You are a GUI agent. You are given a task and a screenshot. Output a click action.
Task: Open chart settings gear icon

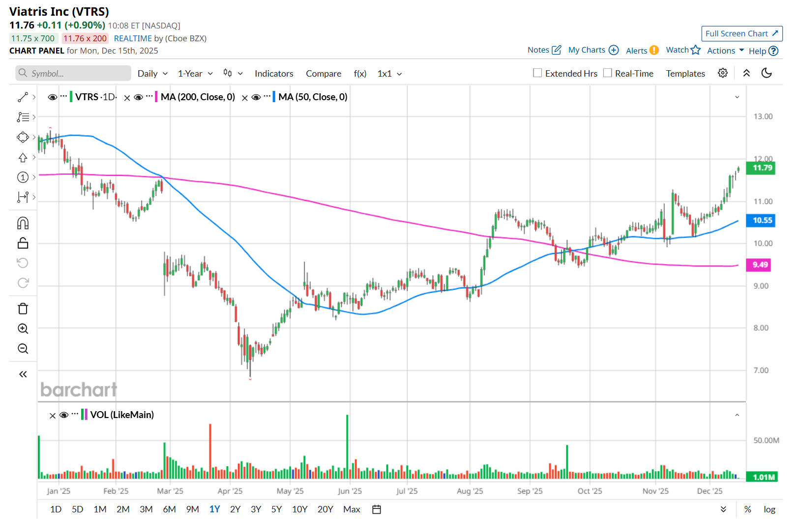[x=722, y=73]
